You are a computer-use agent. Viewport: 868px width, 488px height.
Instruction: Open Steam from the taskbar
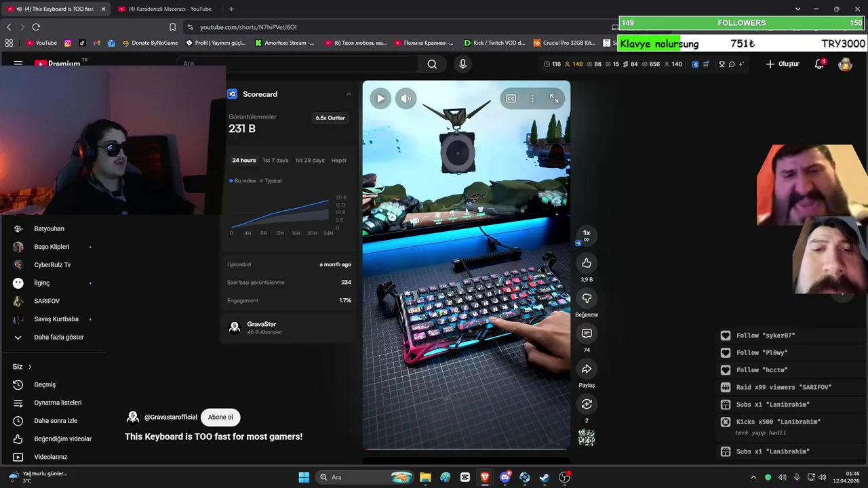(545, 477)
